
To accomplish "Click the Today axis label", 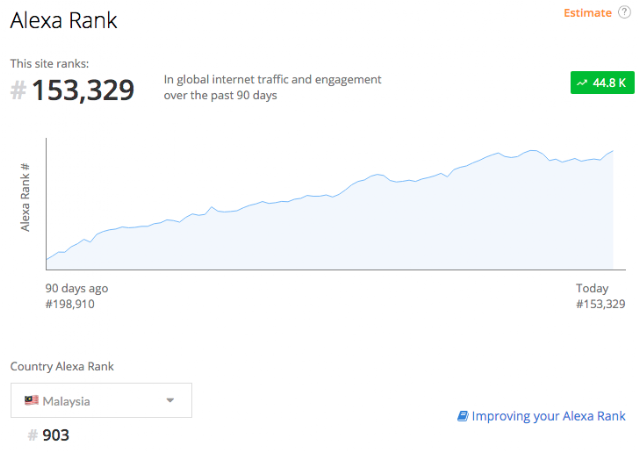I will [x=592, y=288].
